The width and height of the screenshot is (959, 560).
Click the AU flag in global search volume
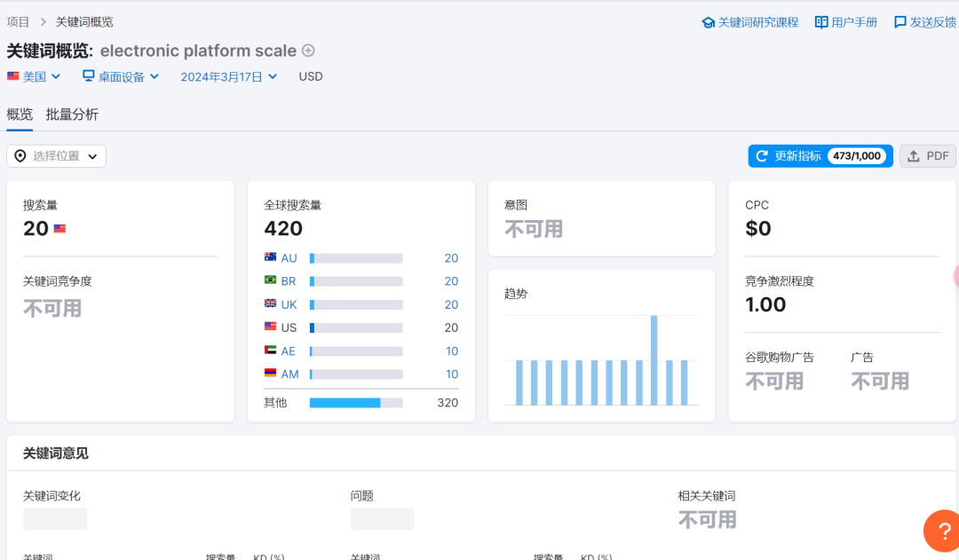(269, 257)
